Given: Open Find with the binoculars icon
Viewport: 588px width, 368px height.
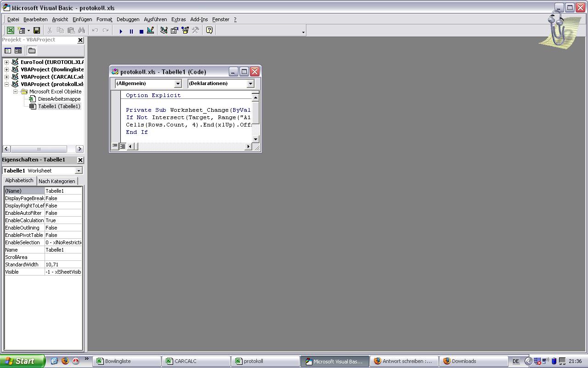Looking at the screenshot, I should click(81, 31).
